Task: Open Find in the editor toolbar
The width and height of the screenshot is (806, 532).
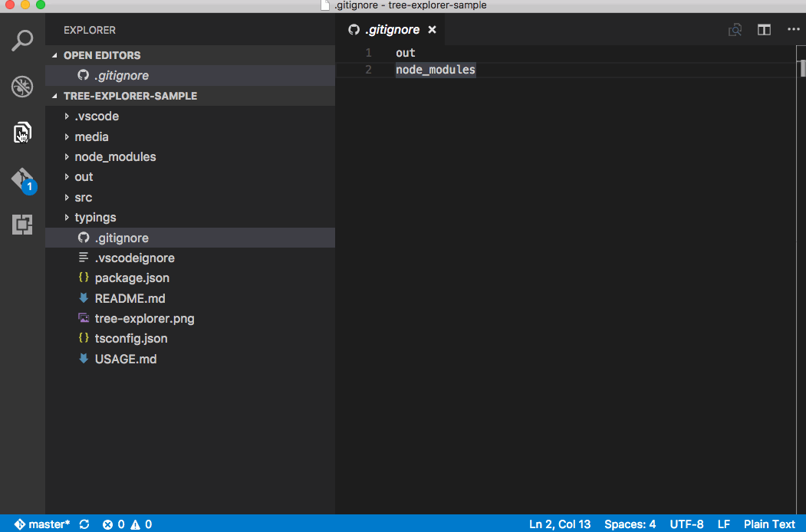Action: [x=735, y=29]
